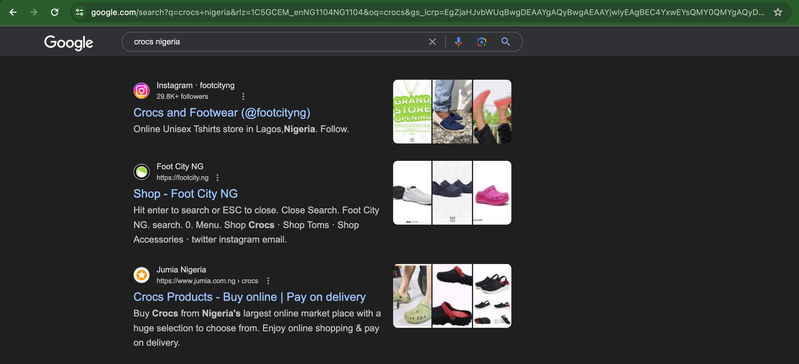Open more options for Instagram footcityng result
The width and height of the screenshot is (799, 364).
click(x=243, y=96)
